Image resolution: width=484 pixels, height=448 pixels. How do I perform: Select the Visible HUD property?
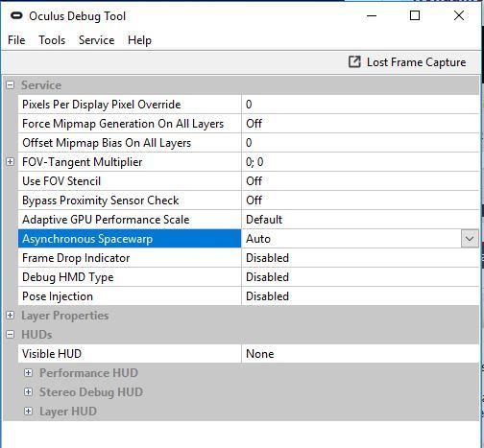click(130, 354)
